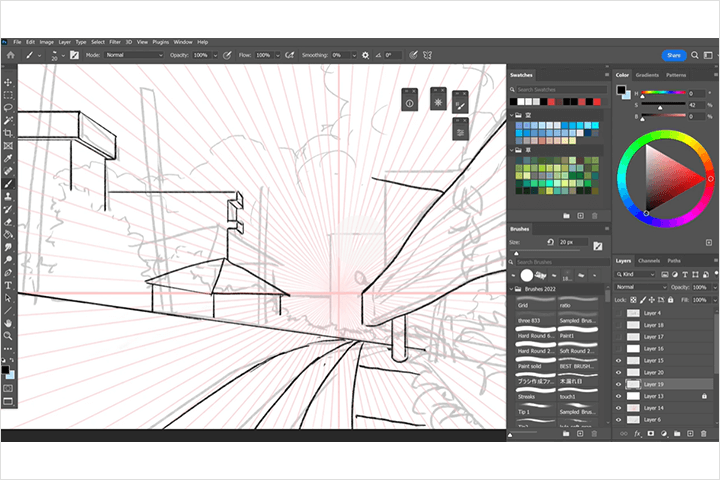Select the Hard Round 6 brush preset
Viewport: 720px width, 480px height.
pyautogui.click(x=535, y=333)
